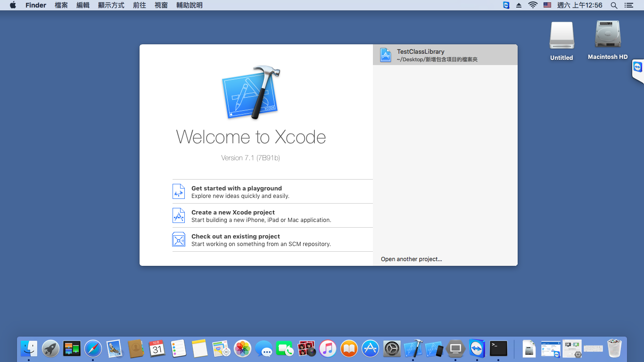
Task: Launch Safari from the Dock
Action: tap(93, 349)
